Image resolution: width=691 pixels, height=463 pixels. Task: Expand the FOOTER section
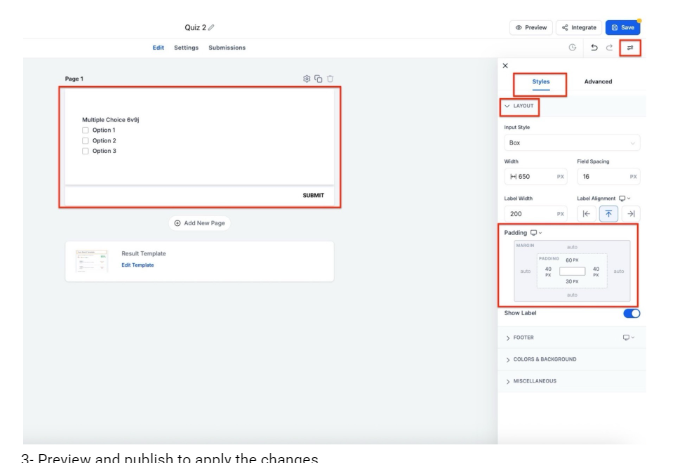click(x=520, y=337)
